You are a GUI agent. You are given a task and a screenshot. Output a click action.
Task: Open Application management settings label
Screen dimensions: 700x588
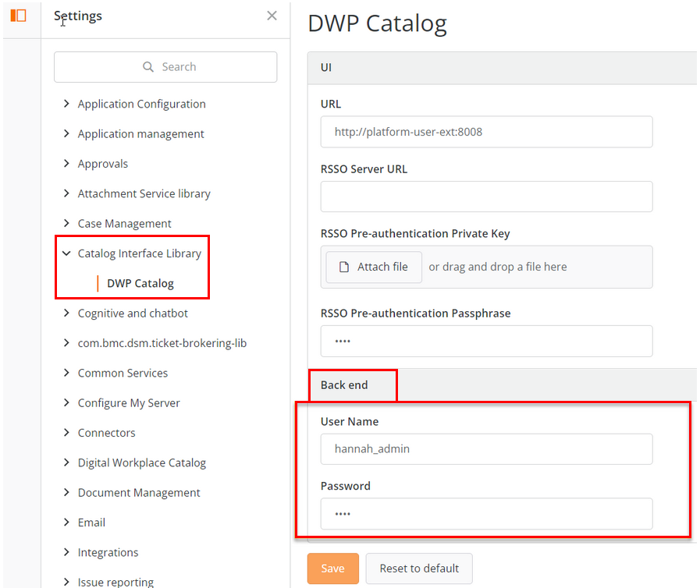pyautogui.click(x=140, y=134)
